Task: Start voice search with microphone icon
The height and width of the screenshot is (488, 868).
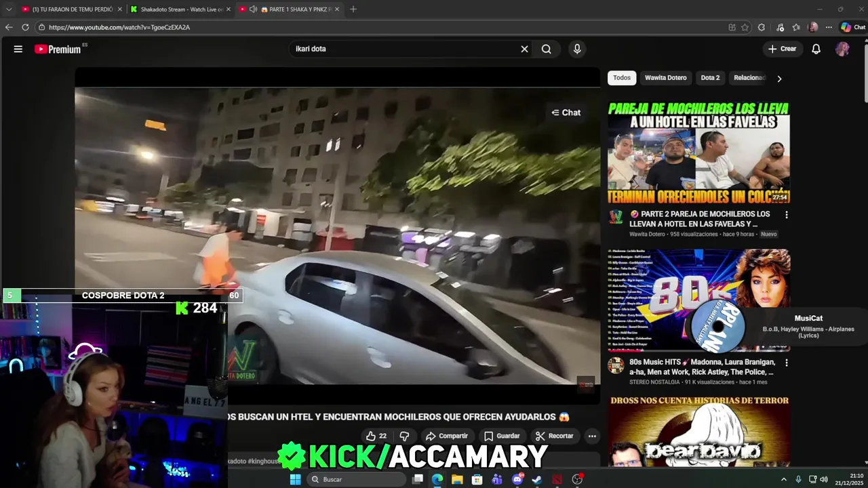Action: click(577, 49)
